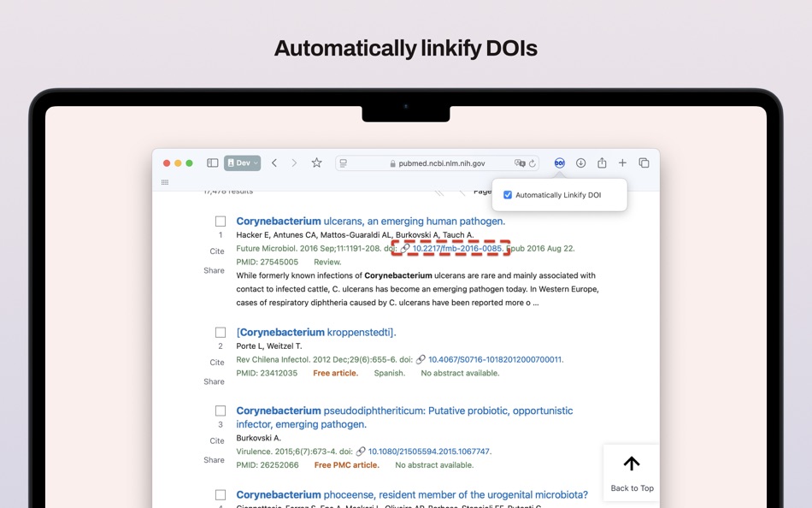Open the Corynebacterium phoceense article

point(412,495)
